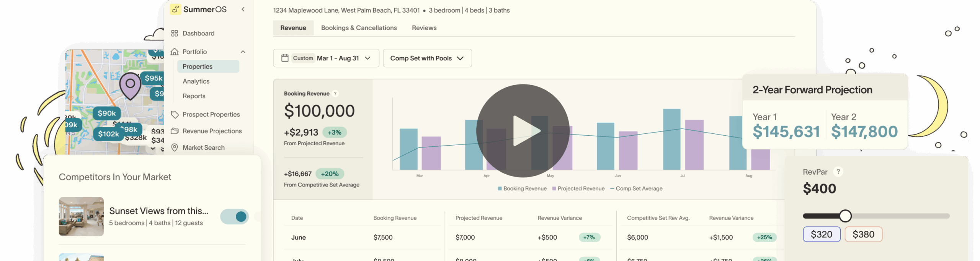Image resolution: width=980 pixels, height=261 pixels.
Task: Switch to Bookings & Cancellations tab
Action: 359,28
